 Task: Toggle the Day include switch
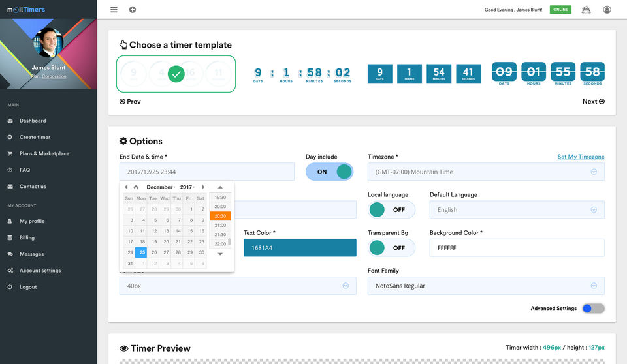(329, 172)
